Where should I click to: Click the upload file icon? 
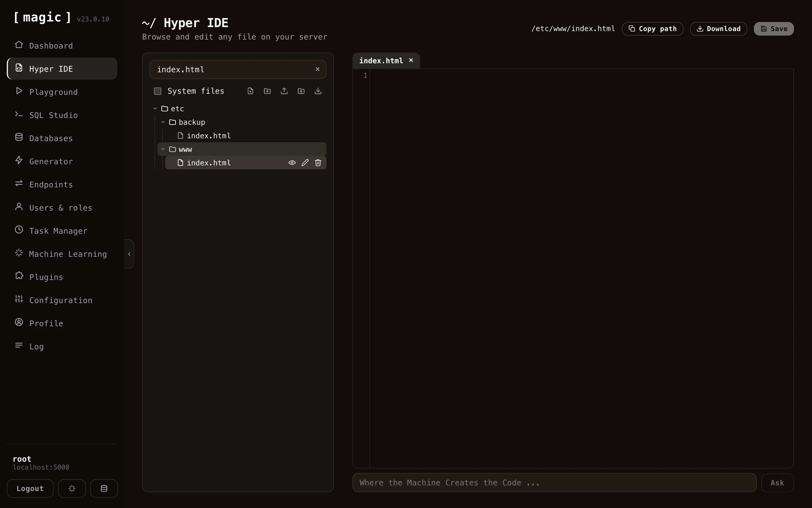(x=284, y=91)
